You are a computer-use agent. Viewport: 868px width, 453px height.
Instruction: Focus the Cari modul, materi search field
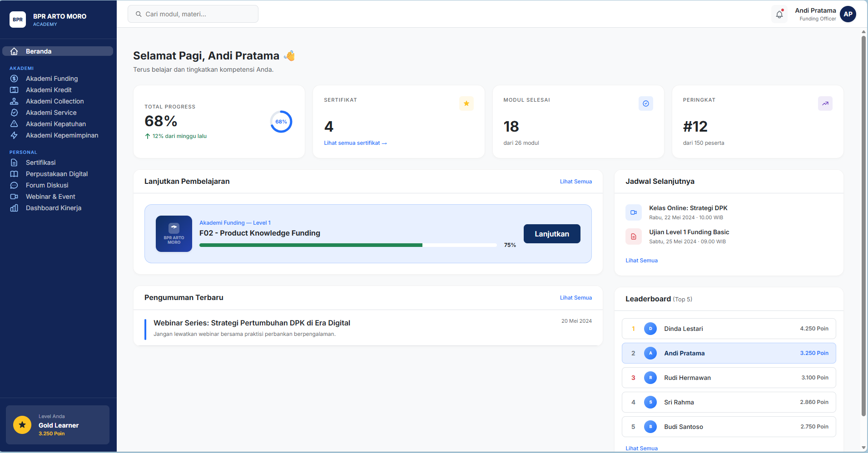click(x=193, y=14)
